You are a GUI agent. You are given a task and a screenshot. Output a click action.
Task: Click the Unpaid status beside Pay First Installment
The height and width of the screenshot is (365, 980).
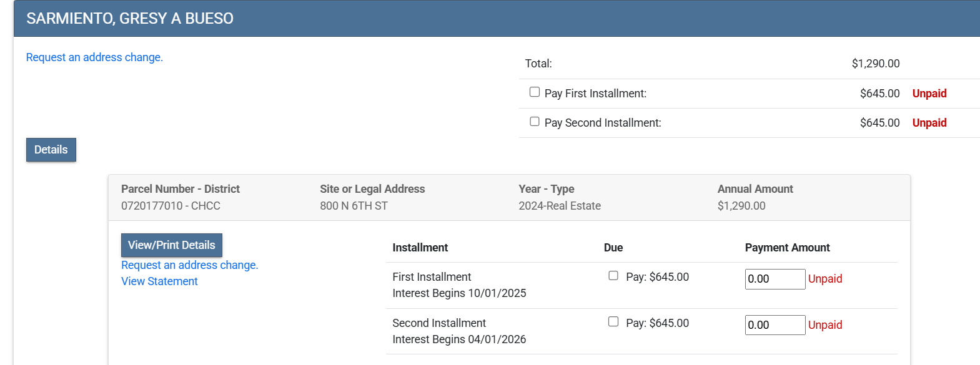point(929,94)
